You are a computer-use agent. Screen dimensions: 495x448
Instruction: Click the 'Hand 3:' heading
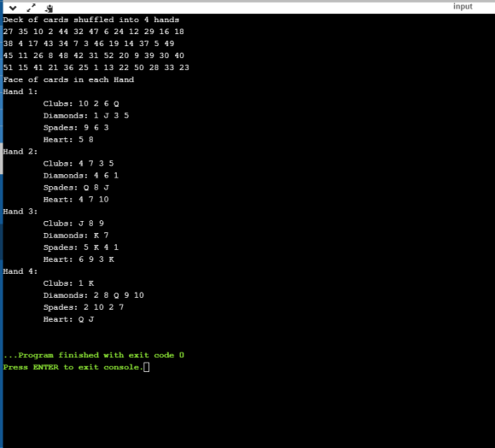pyautogui.click(x=20, y=212)
